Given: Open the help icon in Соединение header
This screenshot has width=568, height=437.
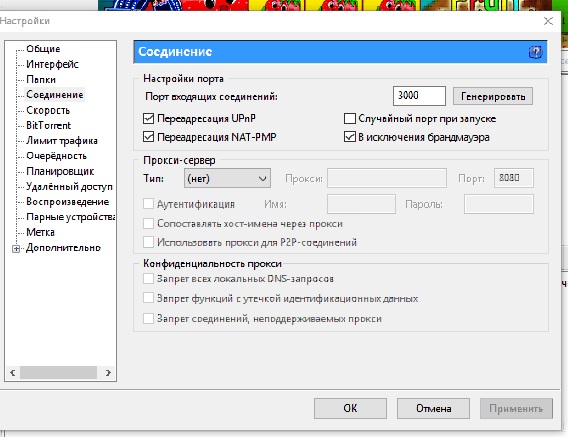Looking at the screenshot, I should pos(535,52).
